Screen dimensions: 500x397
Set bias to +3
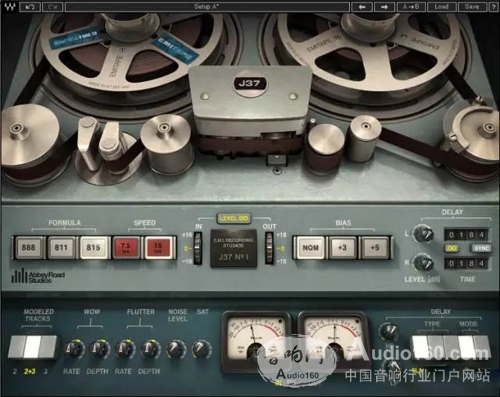pos(342,248)
